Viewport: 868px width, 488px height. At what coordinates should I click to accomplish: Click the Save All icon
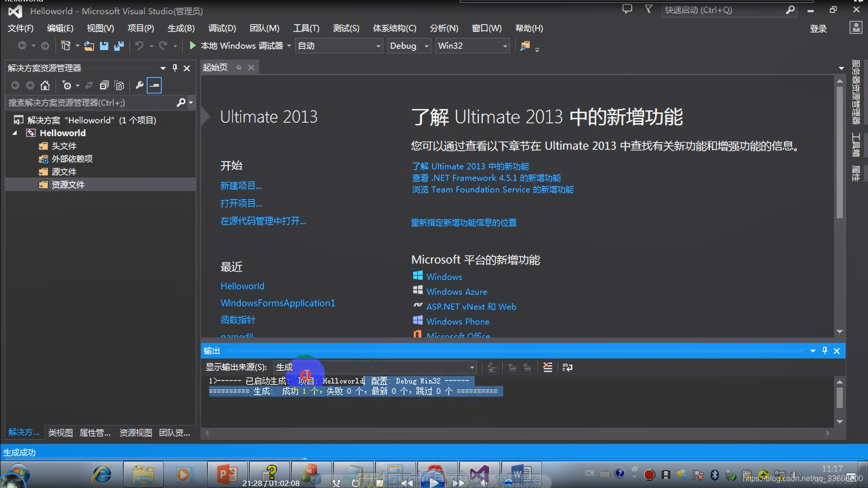pos(119,46)
